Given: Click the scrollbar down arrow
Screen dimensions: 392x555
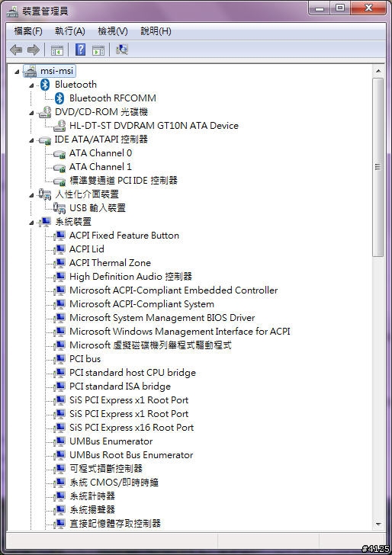Looking at the screenshot, I should 378,524.
